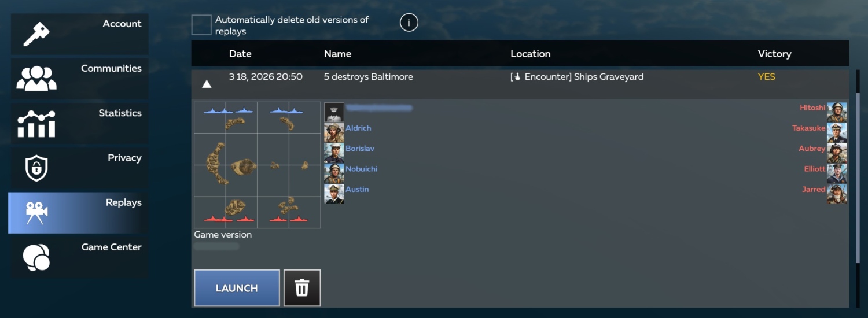This screenshot has height=318, width=868.
Task: Click the Ships Graveyard minimap thumbnail
Action: click(x=257, y=165)
